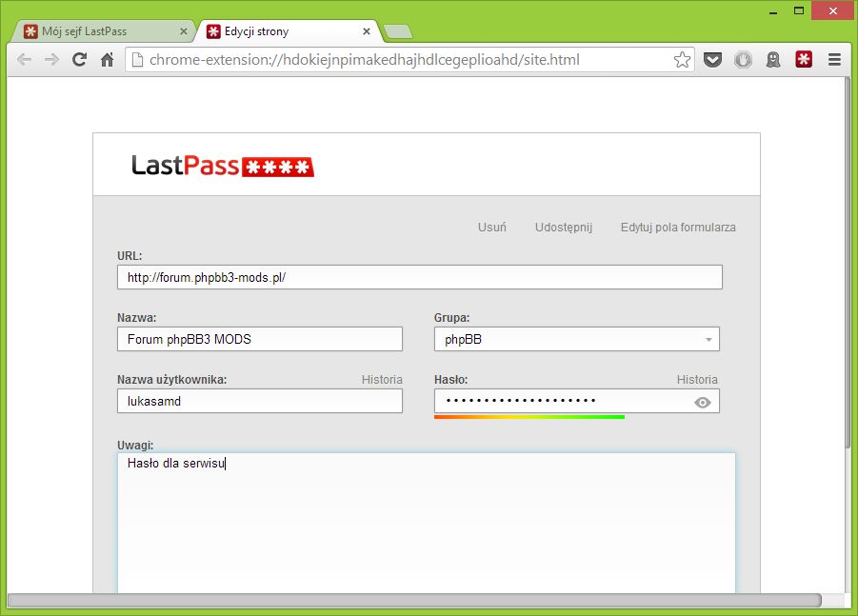The width and height of the screenshot is (858, 616).
Task: Click inside the Uwagi notes text area
Action: tap(427, 523)
